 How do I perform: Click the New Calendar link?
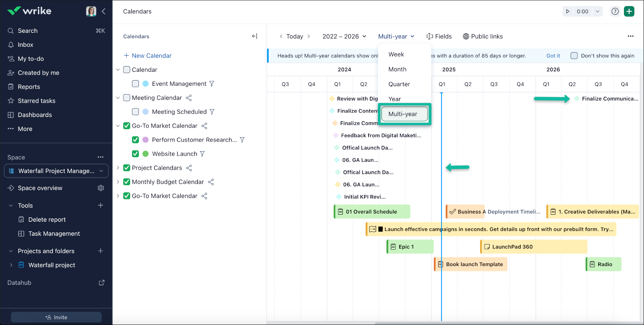coord(148,56)
